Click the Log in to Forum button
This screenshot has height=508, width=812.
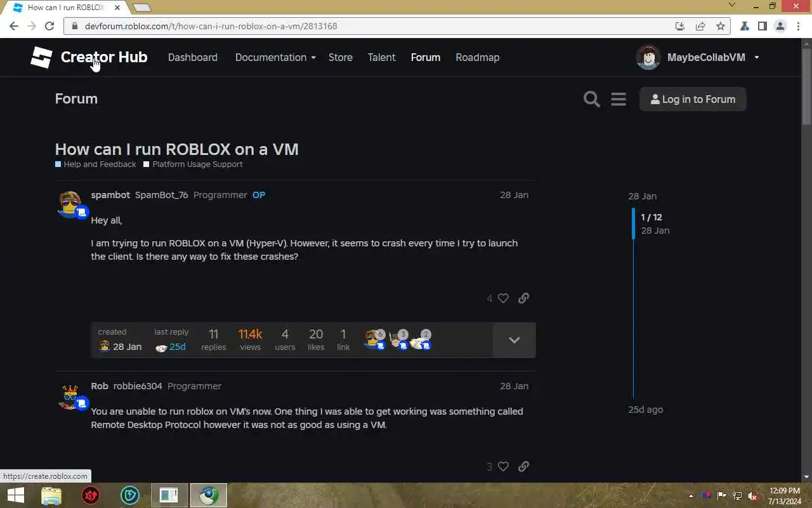pyautogui.click(x=693, y=99)
